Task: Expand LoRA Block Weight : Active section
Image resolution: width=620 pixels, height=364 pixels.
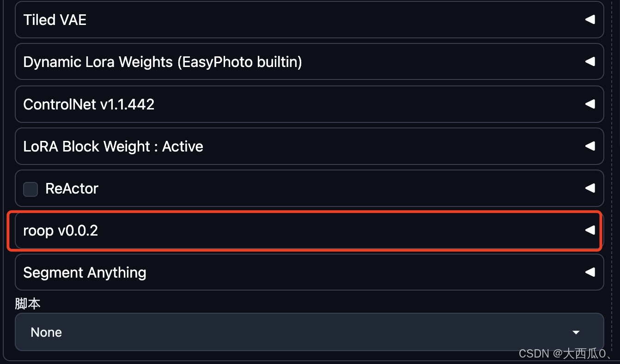Action: (113, 146)
